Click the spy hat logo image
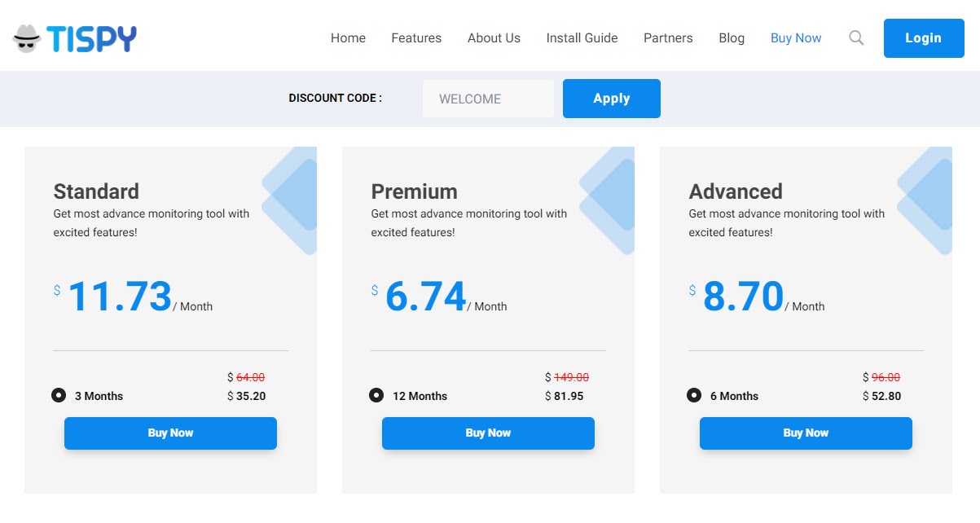Screen dimensions: 980x523 (27, 37)
